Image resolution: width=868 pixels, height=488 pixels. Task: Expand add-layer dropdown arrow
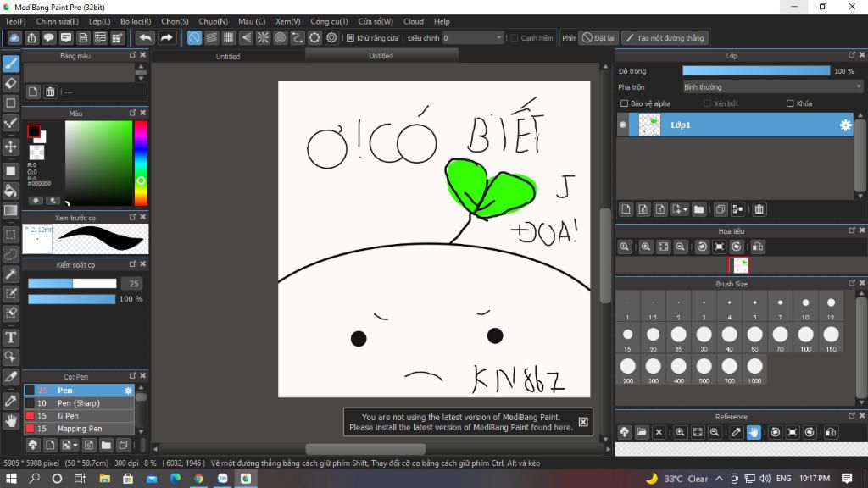tap(685, 210)
